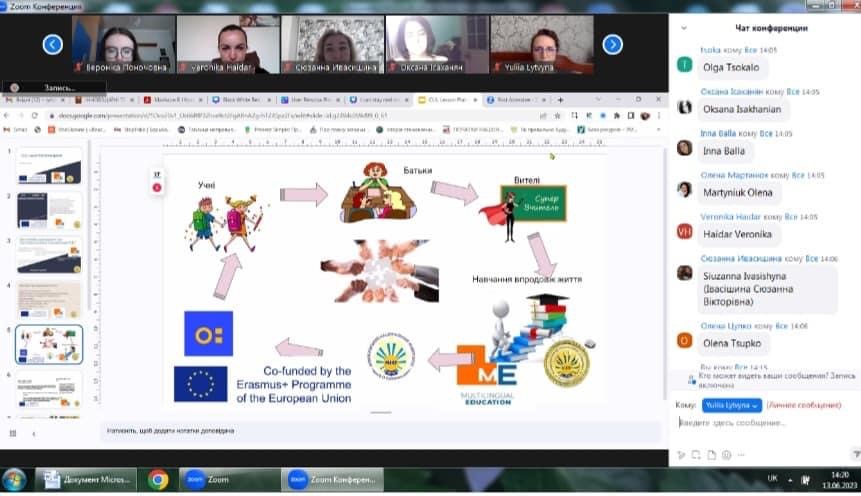Click the Chrome profile avatar
The image size is (861, 496).
coord(645,116)
